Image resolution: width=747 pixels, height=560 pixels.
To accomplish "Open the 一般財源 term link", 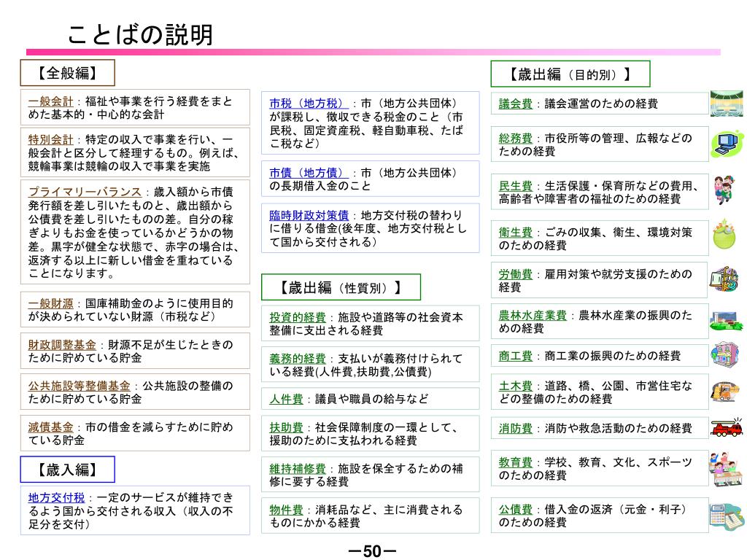I will tap(50, 303).
